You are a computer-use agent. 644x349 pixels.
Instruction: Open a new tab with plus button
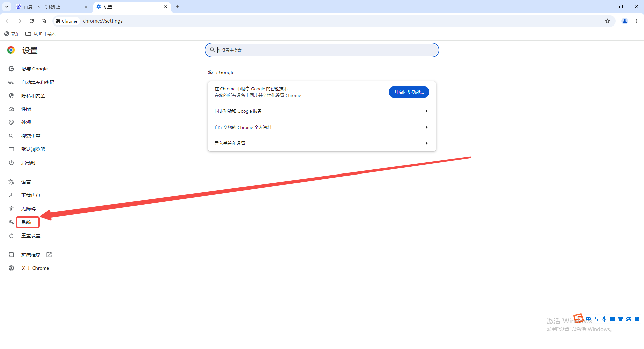(178, 7)
